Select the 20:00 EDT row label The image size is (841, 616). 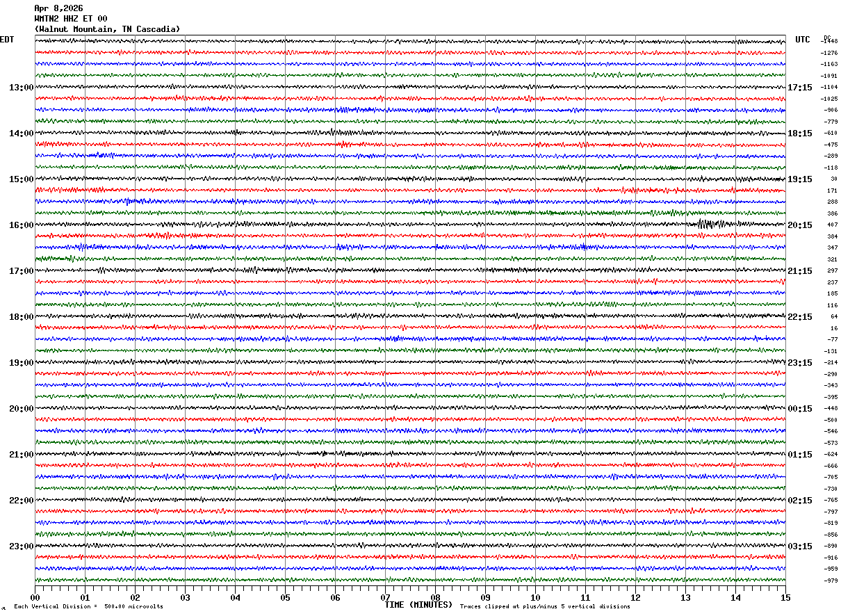click(21, 409)
